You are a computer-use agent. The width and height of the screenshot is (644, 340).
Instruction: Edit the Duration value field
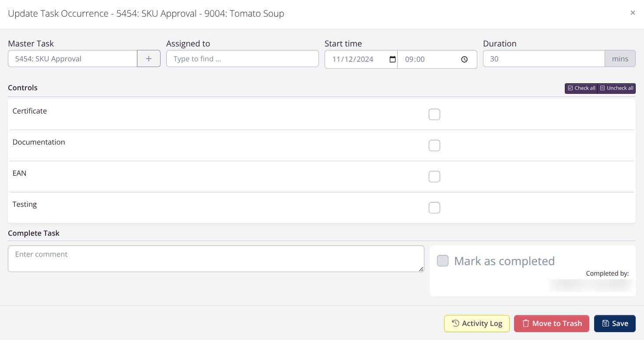pyautogui.click(x=544, y=58)
